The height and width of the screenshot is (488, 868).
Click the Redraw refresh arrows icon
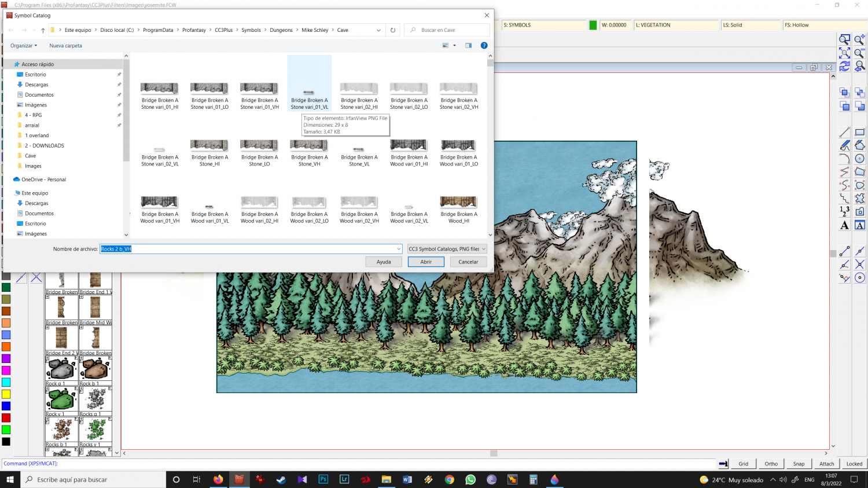tap(845, 66)
